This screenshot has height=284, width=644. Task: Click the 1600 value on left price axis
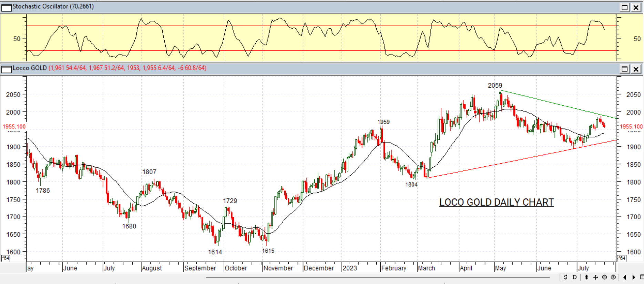13,252
